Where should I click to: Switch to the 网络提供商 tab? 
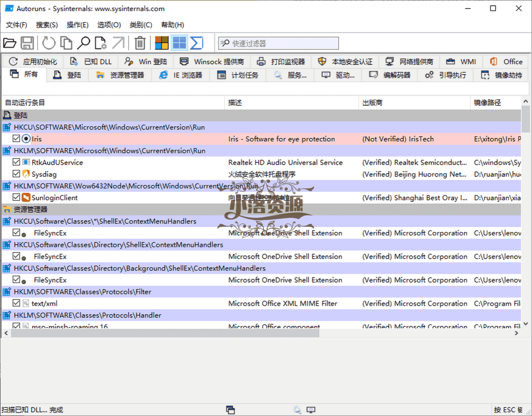pos(409,61)
